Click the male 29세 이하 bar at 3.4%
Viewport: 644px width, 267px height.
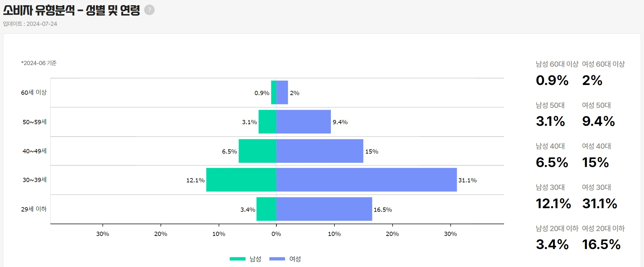click(266, 209)
